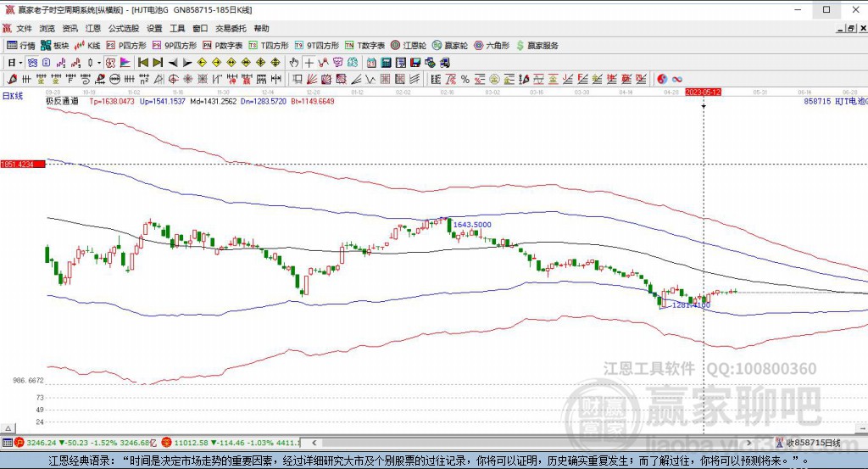Select the hand pan tool
Image resolution: width=868 pixels, height=469 pixels.
click(294, 63)
